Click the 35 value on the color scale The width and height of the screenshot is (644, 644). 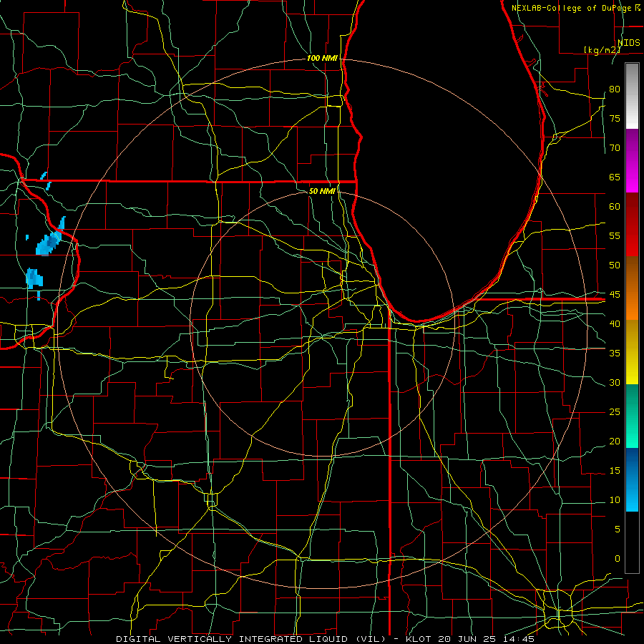tap(615, 353)
